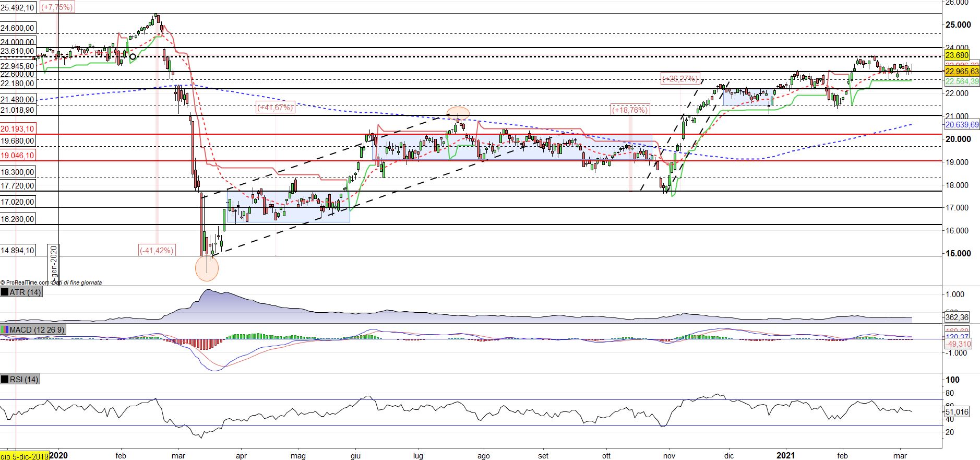The width and height of the screenshot is (980, 460).
Task: Click the giu month label on time axis
Action: pyautogui.click(x=355, y=456)
